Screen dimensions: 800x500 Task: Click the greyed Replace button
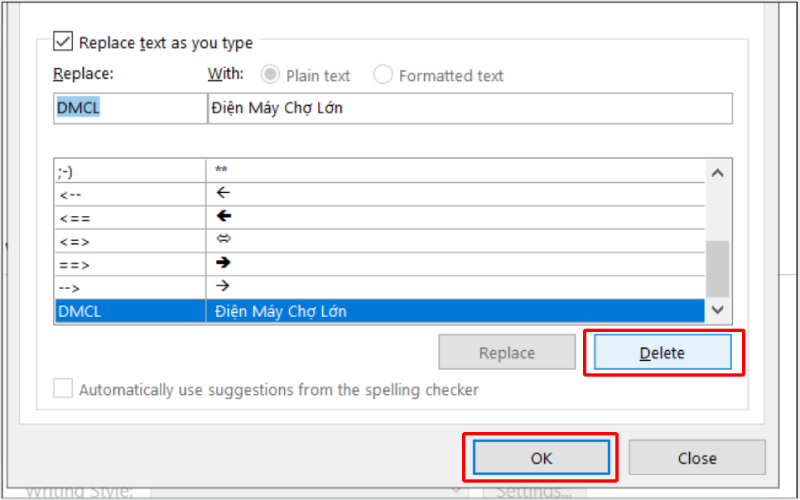click(x=507, y=352)
